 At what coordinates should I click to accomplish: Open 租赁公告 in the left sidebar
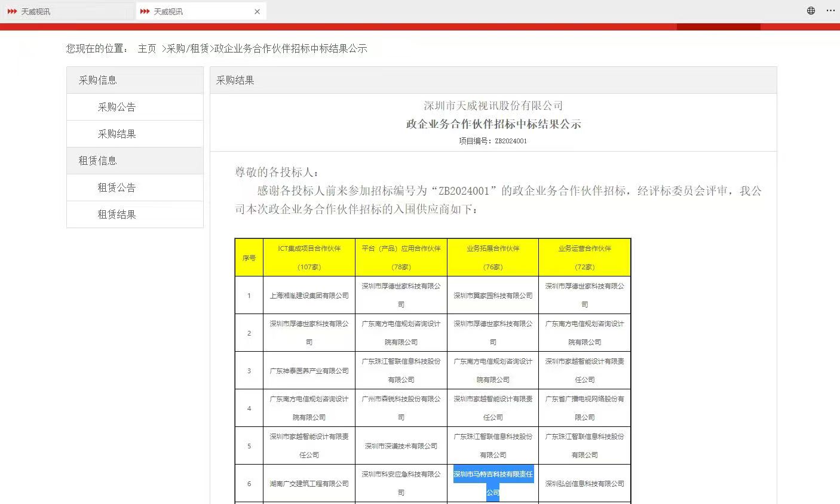117,188
